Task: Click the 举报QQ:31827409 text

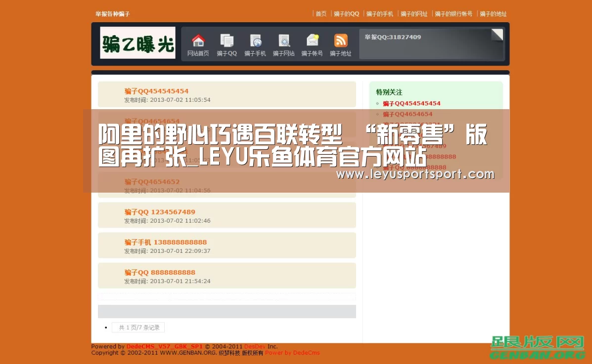Action: tap(393, 37)
